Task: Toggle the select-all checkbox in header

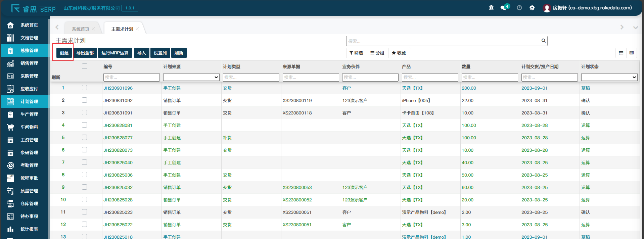Action: [x=85, y=66]
